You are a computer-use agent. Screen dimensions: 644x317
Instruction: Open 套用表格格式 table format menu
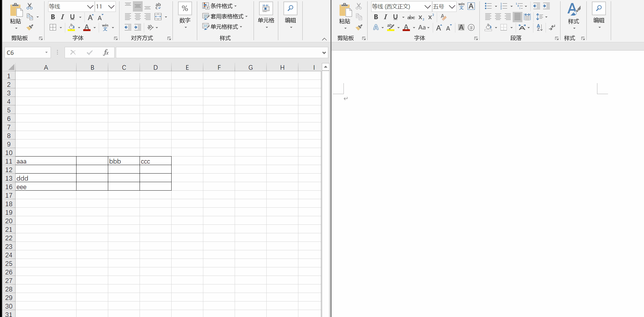click(x=225, y=16)
